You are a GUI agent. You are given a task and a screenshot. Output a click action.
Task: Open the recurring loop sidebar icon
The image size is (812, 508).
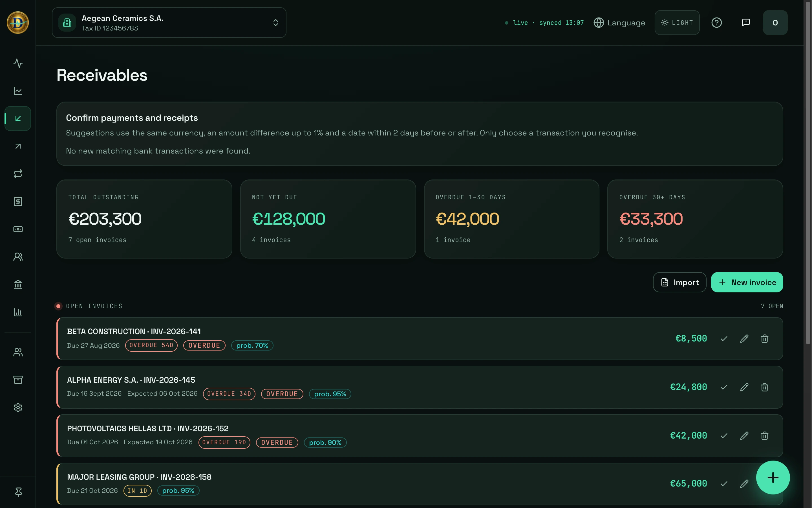18,174
